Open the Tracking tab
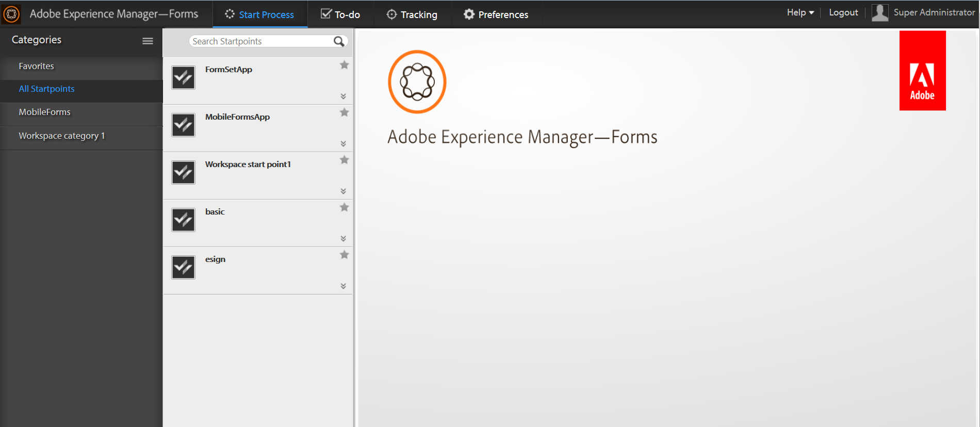Viewport: 980px width, 427px height. [x=412, y=14]
